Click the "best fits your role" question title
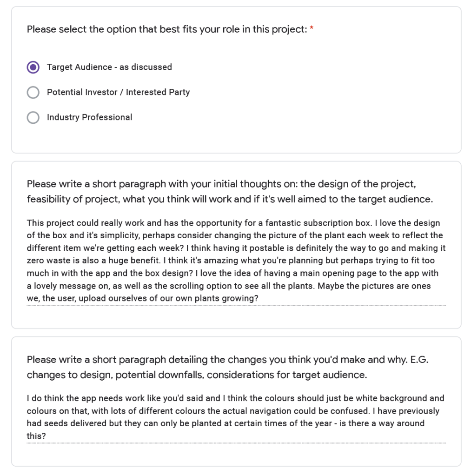Image resolution: width=471 pixels, height=476 pixels. click(167, 29)
